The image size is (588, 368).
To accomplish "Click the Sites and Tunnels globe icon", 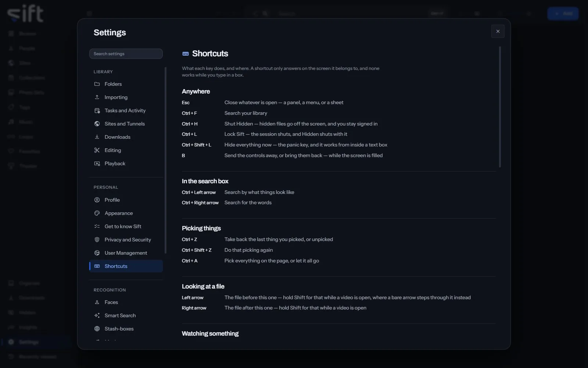I will [97, 124].
